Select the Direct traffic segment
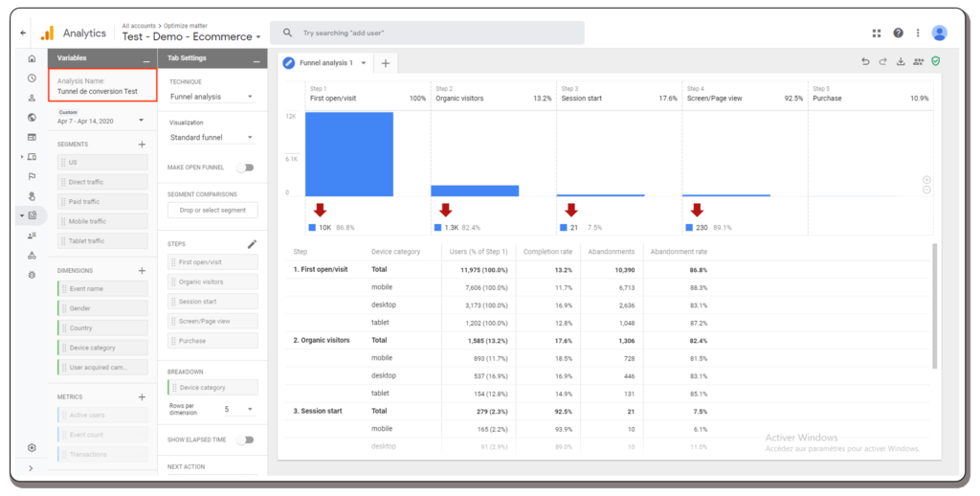The image size is (980, 496). [102, 182]
